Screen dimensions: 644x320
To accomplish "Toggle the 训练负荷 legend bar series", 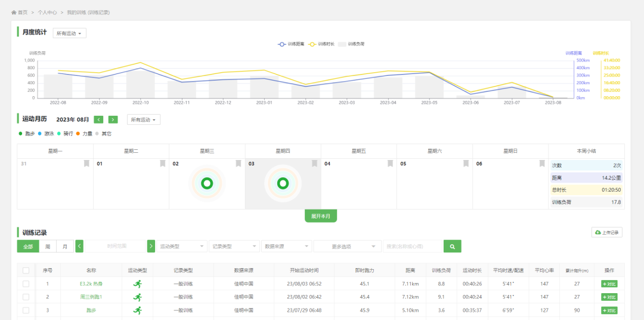I will (352, 44).
